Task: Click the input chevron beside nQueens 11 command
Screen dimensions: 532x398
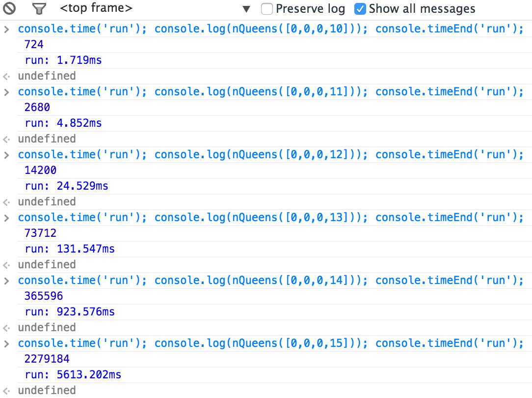Action: coord(6,92)
